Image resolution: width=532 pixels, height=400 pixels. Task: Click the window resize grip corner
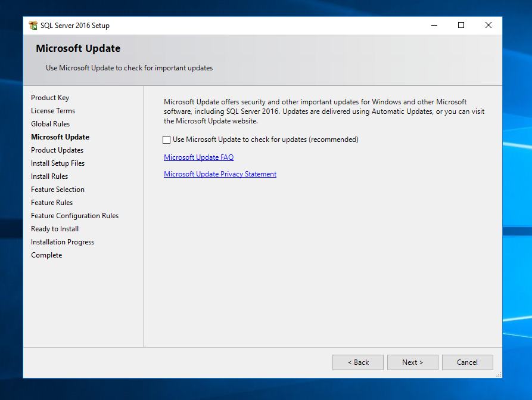[499, 374]
